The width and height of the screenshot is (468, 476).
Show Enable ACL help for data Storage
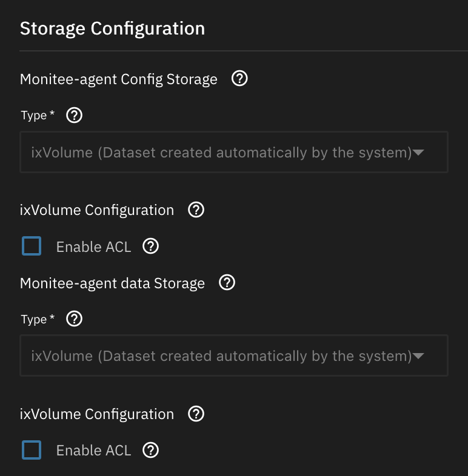(x=150, y=451)
